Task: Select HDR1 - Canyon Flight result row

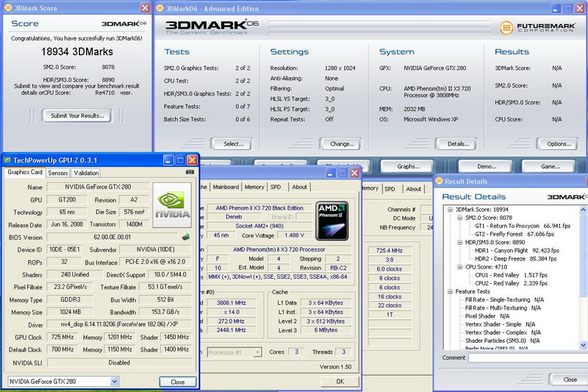Action: 517,251
